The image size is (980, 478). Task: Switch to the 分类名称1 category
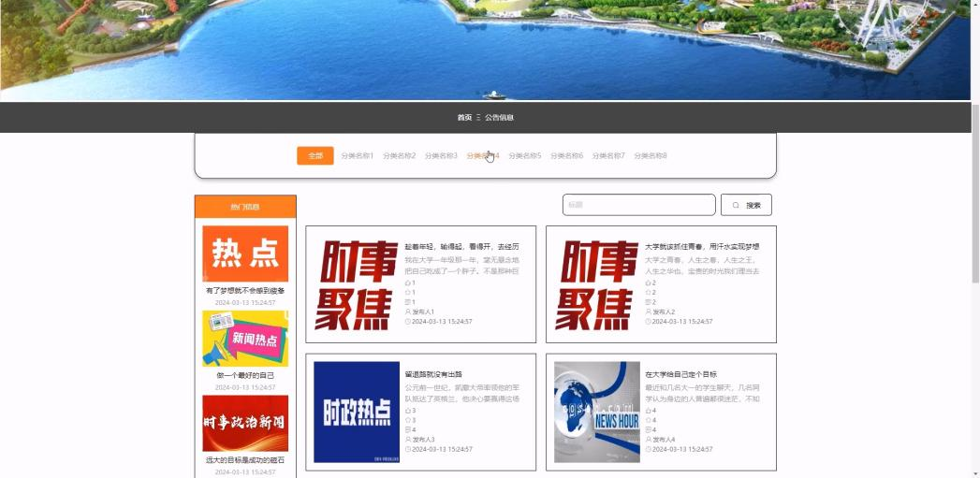[x=358, y=155]
